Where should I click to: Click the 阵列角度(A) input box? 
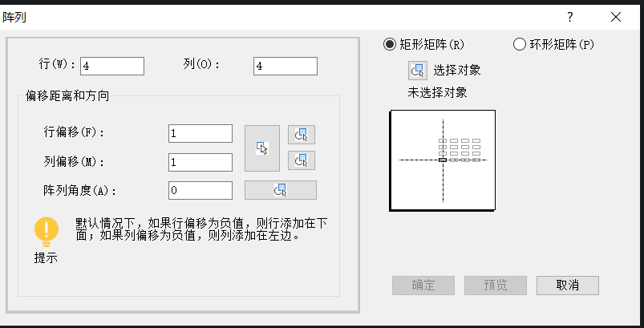click(200, 190)
